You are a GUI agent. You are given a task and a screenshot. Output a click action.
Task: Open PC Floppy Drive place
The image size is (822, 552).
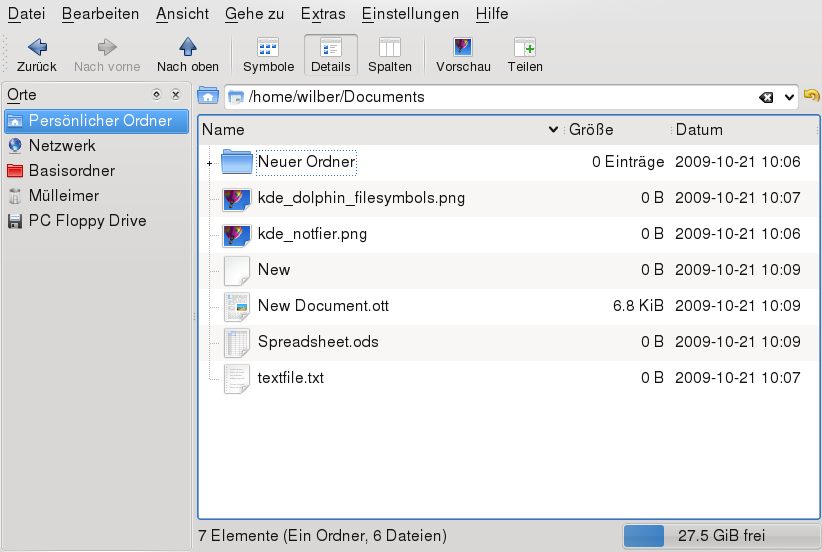pos(87,221)
